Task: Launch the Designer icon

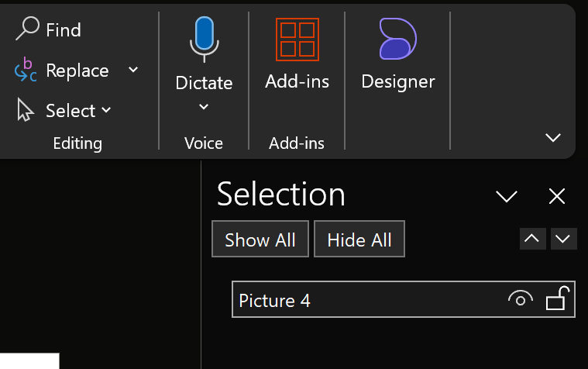Action: pyautogui.click(x=398, y=39)
